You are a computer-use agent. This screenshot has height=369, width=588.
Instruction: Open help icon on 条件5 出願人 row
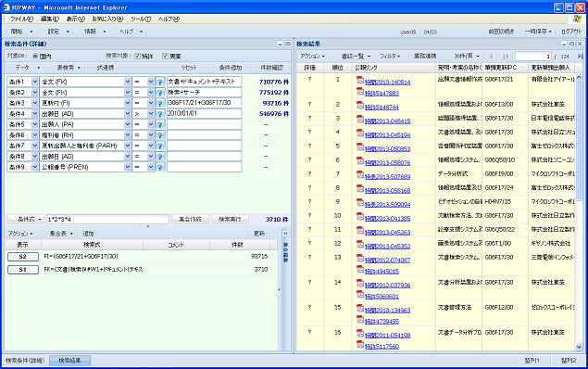[x=160, y=124]
